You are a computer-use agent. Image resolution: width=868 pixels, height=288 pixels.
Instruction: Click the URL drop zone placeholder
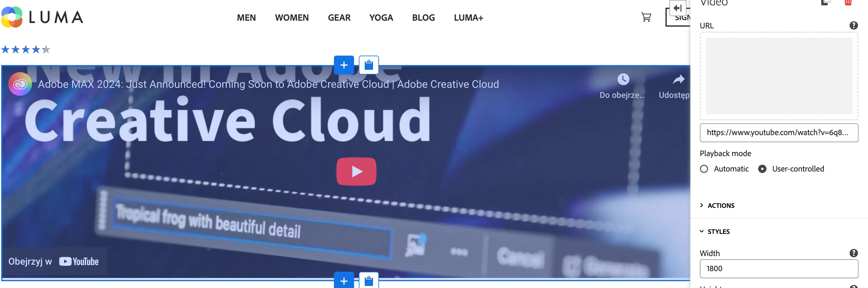pyautogui.click(x=779, y=76)
